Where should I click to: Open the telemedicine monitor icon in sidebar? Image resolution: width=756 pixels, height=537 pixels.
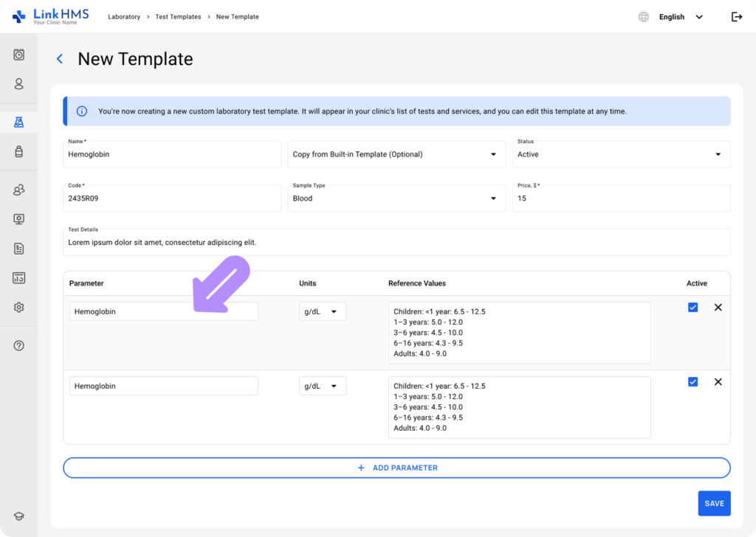pyautogui.click(x=18, y=218)
